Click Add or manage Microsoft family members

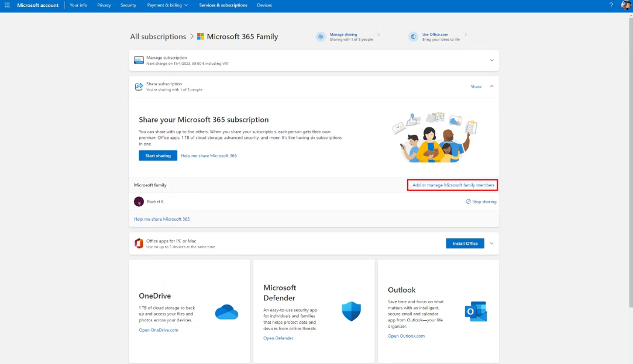(x=453, y=185)
